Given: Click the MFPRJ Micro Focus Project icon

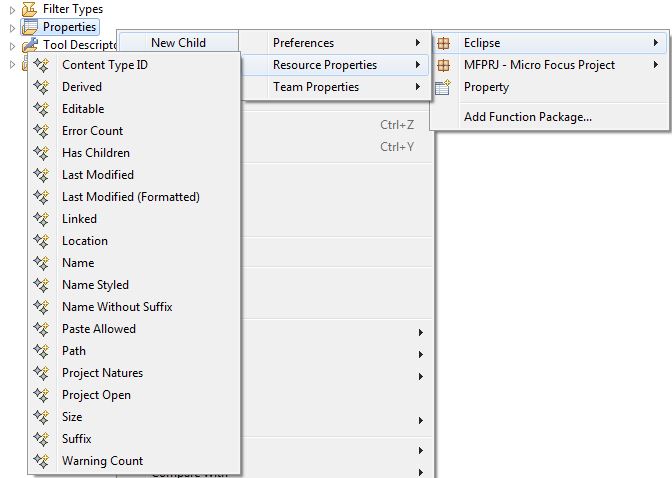Looking at the screenshot, I should 444,65.
